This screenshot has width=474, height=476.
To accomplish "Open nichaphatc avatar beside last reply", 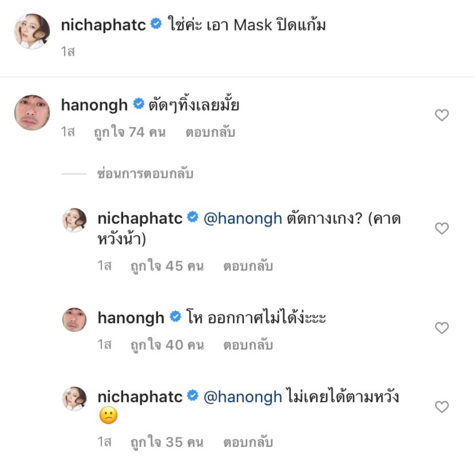I will coord(74,399).
